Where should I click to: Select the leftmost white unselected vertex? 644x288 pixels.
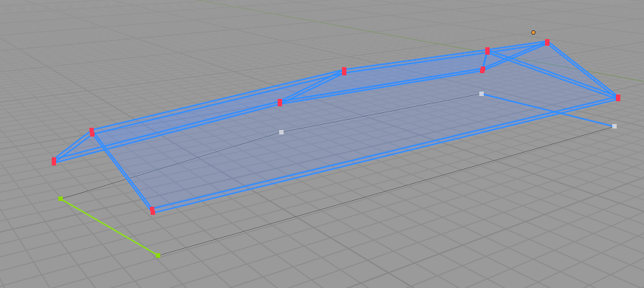pyautogui.click(x=281, y=132)
